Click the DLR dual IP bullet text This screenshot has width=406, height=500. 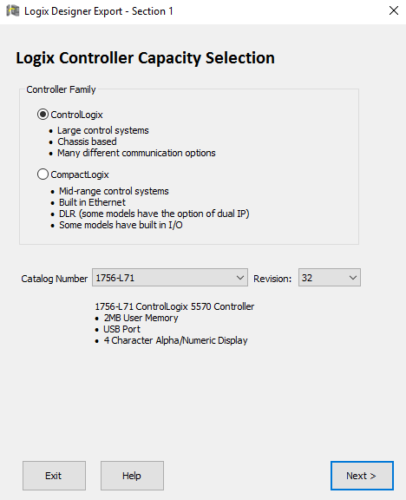(154, 214)
